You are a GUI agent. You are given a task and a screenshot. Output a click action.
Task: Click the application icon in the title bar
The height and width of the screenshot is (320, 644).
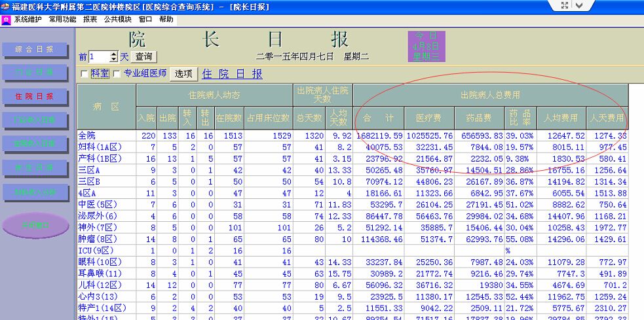pyautogui.click(x=5, y=7)
